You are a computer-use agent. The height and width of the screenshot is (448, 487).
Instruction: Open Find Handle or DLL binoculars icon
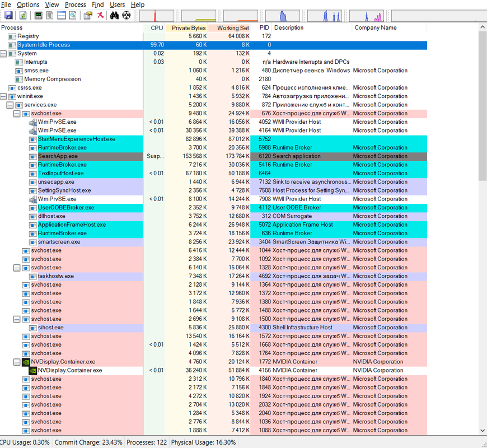pyautogui.click(x=114, y=15)
